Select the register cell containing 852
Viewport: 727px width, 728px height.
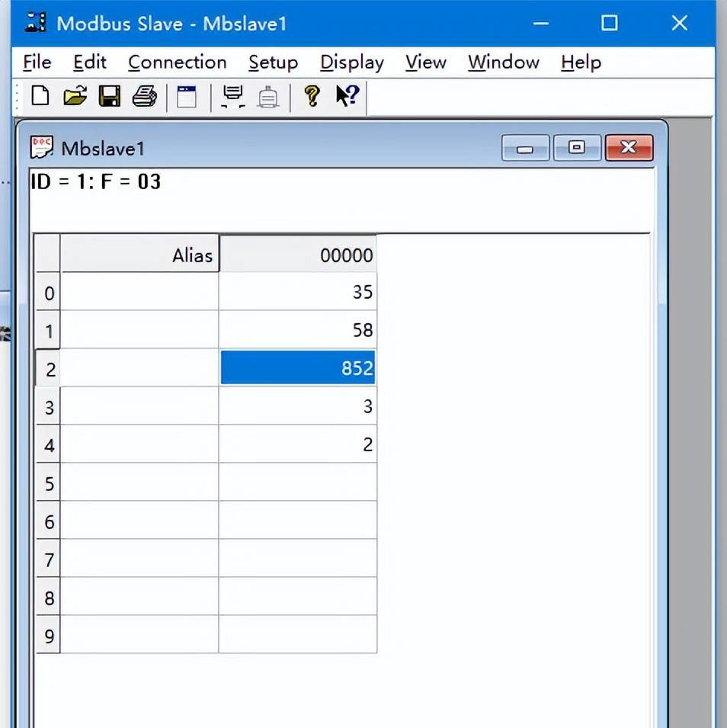click(297, 368)
